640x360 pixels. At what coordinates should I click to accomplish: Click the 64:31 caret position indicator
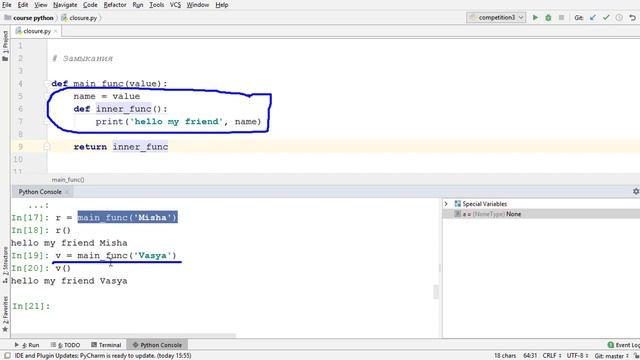530,356
